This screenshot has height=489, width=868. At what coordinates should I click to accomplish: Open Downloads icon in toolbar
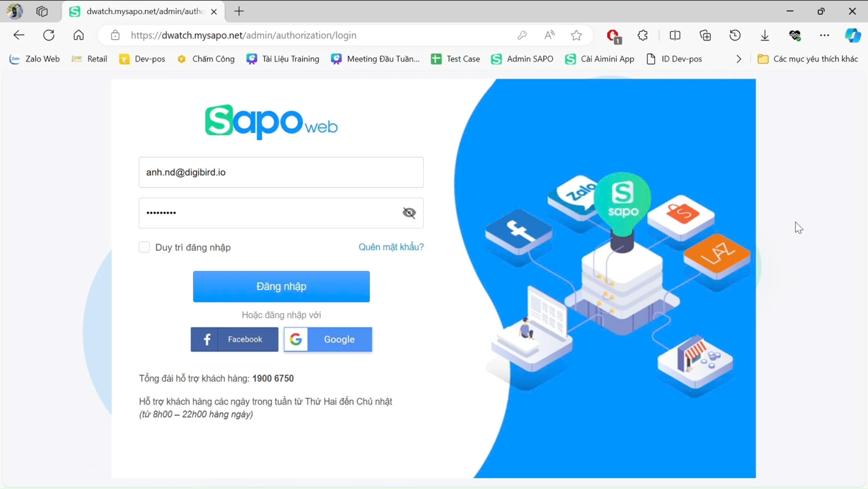[x=765, y=35]
